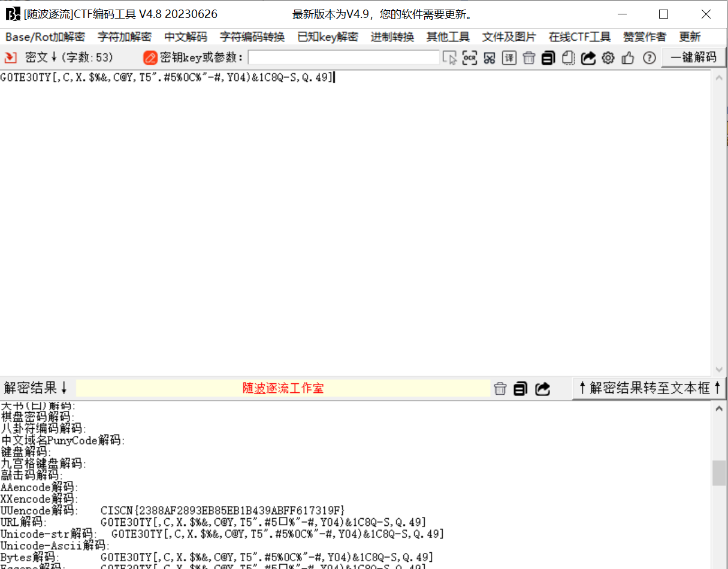Click the UUencode解码 CISCN flag result
The height and width of the screenshot is (569, 728).
pos(223,510)
